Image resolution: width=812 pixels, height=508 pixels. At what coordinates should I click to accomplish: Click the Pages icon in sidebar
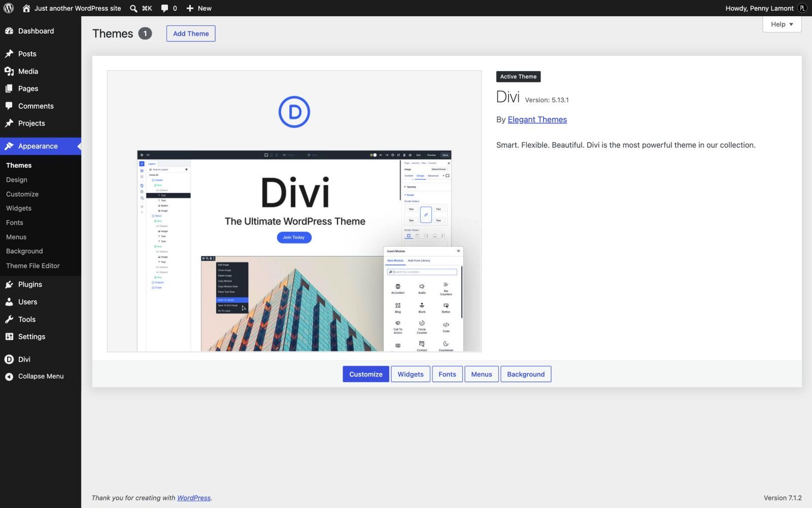9,88
